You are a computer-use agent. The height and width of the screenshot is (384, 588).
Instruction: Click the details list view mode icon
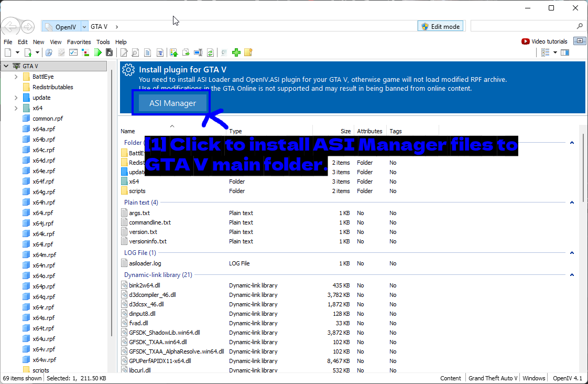point(546,52)
